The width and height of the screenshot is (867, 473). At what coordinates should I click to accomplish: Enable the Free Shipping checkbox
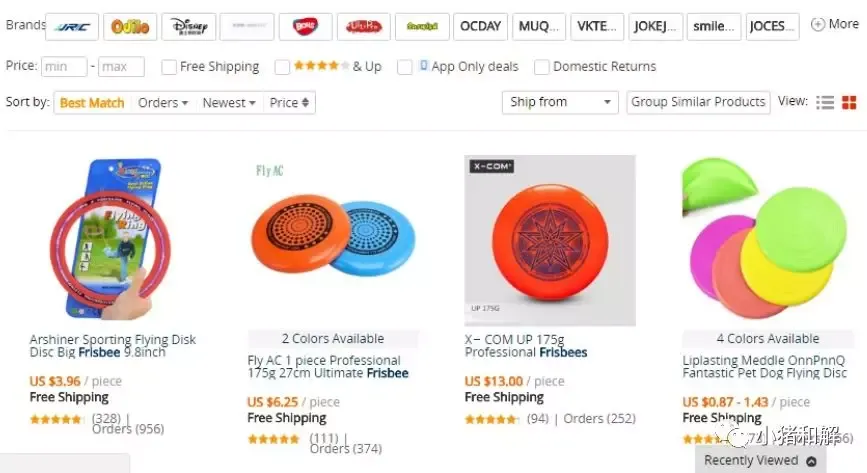pyautogui.click(x=169, y=67)
